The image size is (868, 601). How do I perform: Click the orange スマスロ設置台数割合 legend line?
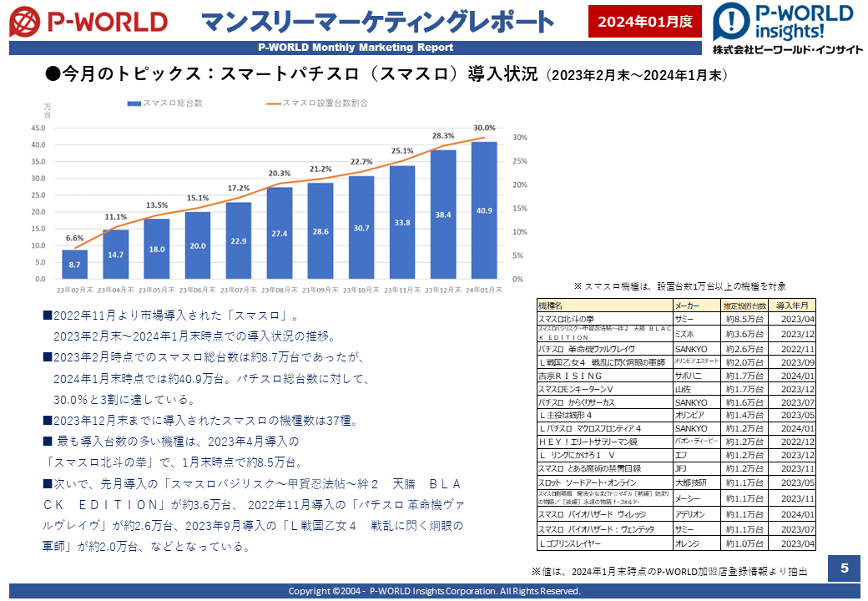pyautogui.click(x=274, y=104)
